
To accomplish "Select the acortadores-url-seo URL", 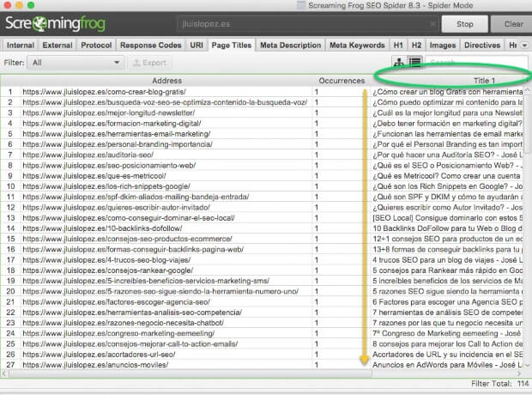I will click(x=99, y=355).
